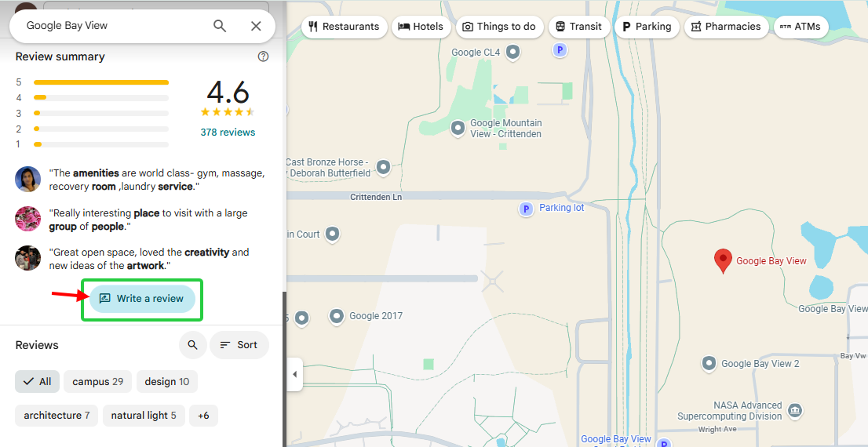Image resolution: width=868 pixels, height=447 pixels.
Task: Click the 4-star rating bar
Action: click(101, 98)
